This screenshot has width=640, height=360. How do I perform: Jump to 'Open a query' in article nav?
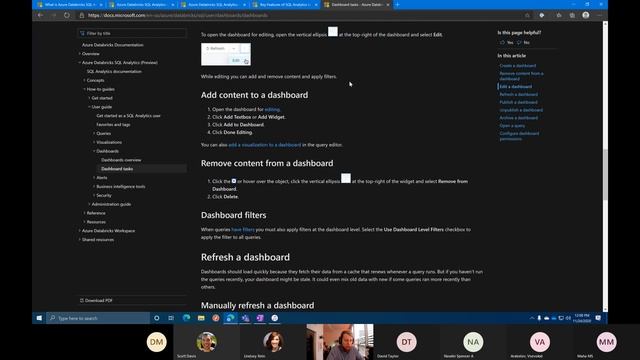pyautogui.click(x=512, y=126)
